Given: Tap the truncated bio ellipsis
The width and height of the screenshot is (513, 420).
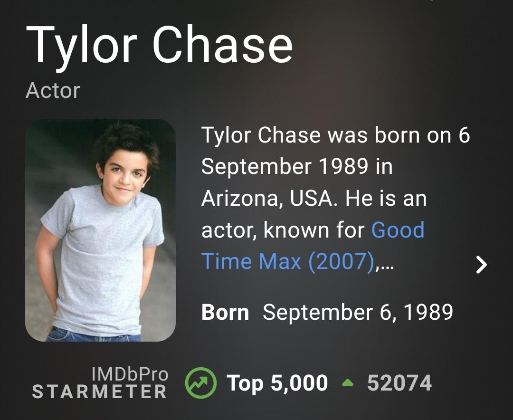Looking at the screenshot, I should tap(387, 262).
